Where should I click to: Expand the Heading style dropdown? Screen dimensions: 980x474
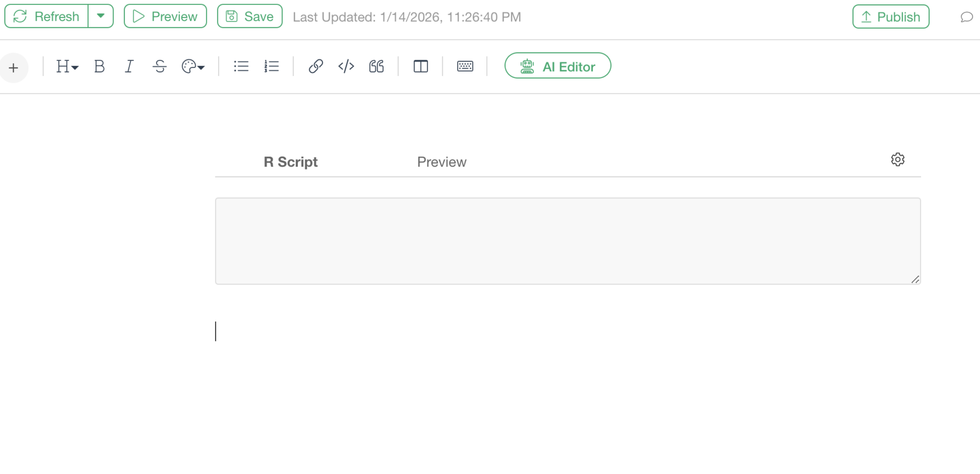click(x=67, y=67)
